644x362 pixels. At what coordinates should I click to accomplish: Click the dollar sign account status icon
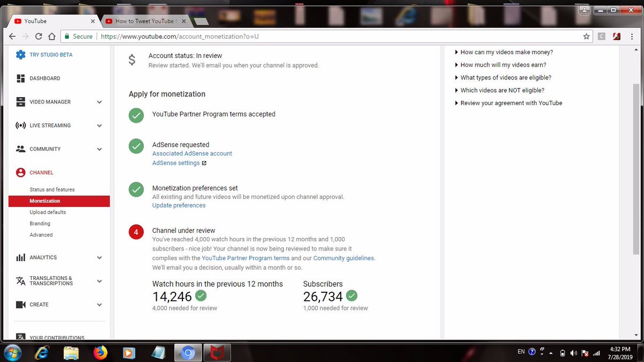pyautogui.click(x=132, y=60)
